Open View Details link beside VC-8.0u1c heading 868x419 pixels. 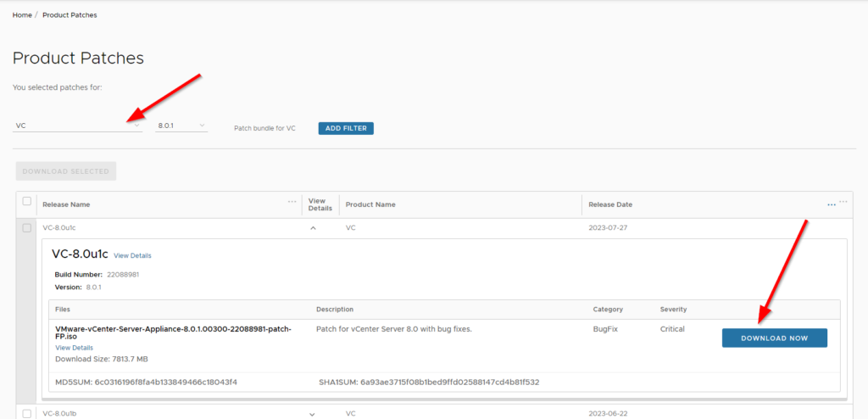pos(132,255)
